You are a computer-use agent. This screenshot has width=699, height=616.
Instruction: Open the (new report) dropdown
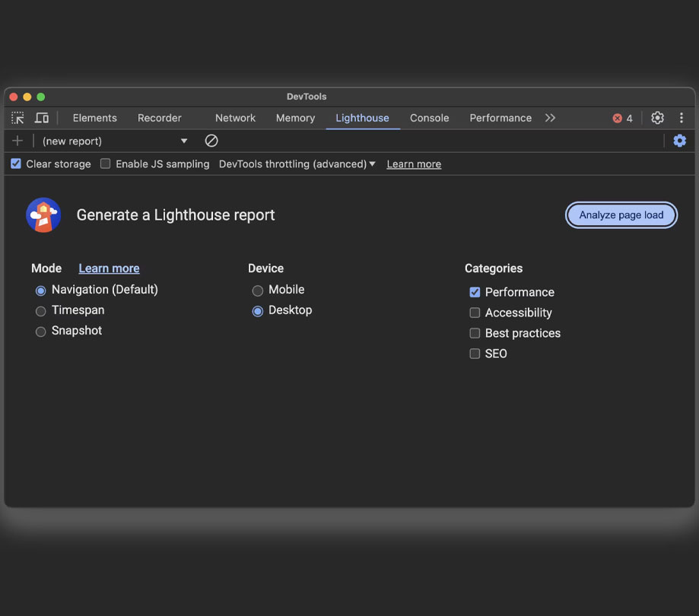tap(115, 141)
